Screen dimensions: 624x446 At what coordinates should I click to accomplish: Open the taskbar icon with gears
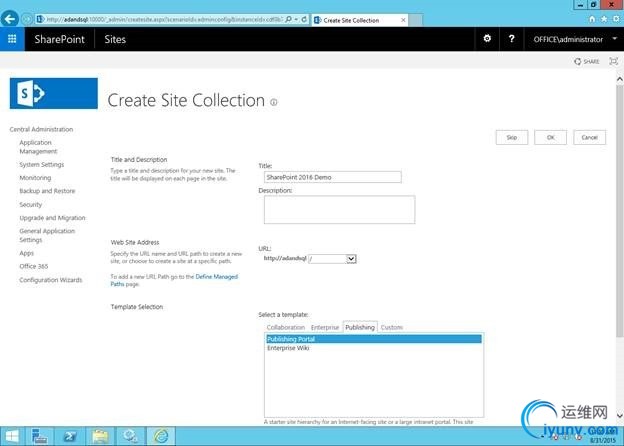coord(131,436)
